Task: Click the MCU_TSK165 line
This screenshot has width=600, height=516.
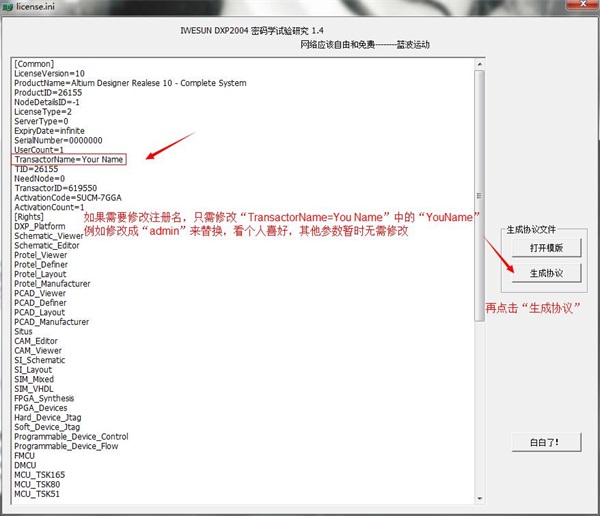Action: coord(40,475)
